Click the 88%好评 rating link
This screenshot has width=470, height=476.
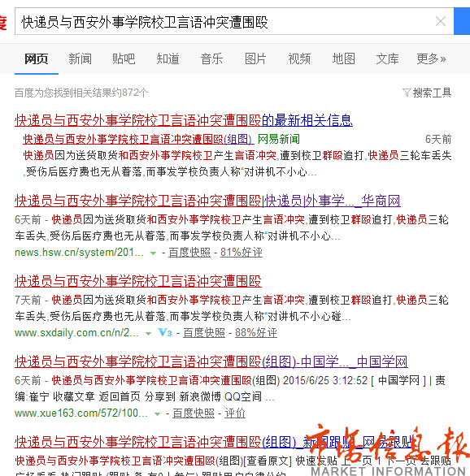pos(256,333)
